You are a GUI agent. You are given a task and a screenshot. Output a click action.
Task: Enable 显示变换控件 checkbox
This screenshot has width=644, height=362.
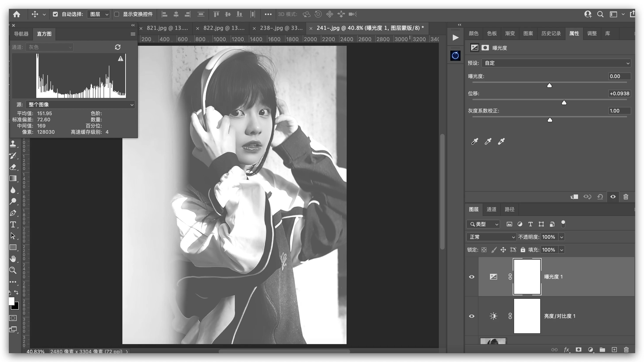(117, 14)
